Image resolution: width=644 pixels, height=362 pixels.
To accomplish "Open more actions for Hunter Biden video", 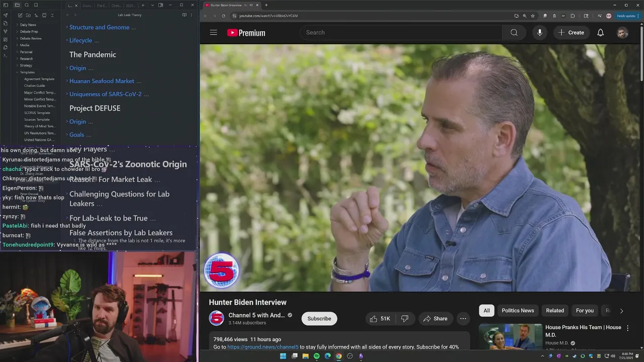I will pos(463,319).
